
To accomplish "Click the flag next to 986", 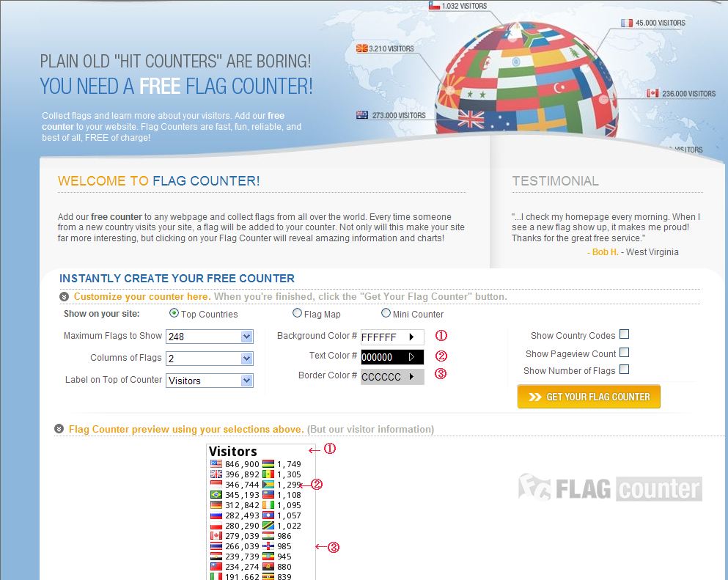I will (x=268, y=535).
